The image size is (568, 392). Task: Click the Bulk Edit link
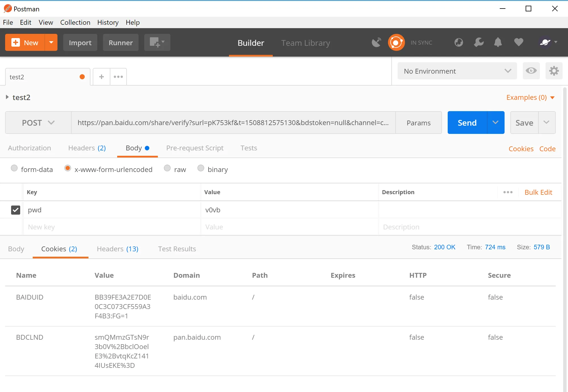tap(538, 192)
